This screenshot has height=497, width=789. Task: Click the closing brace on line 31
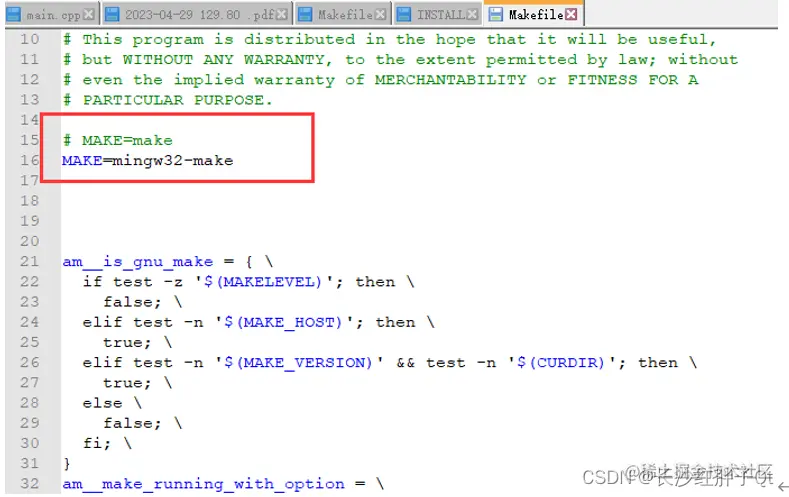pos(67,464)
